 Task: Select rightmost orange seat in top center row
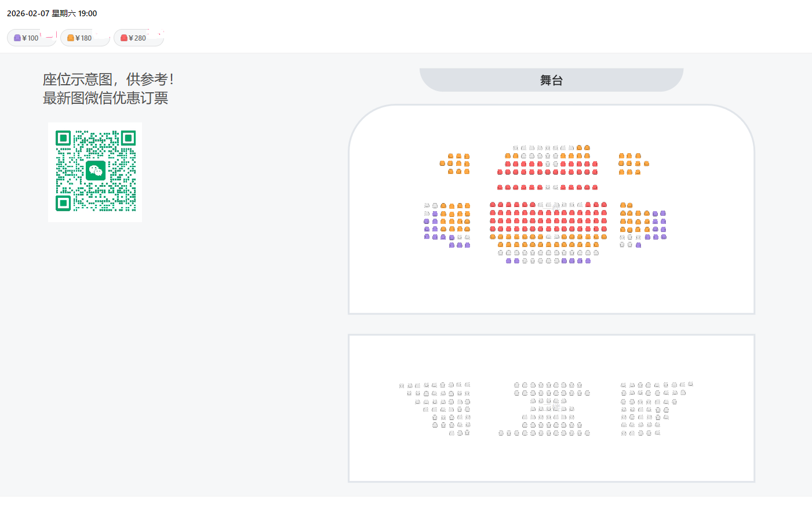click(x=587, y=148)
